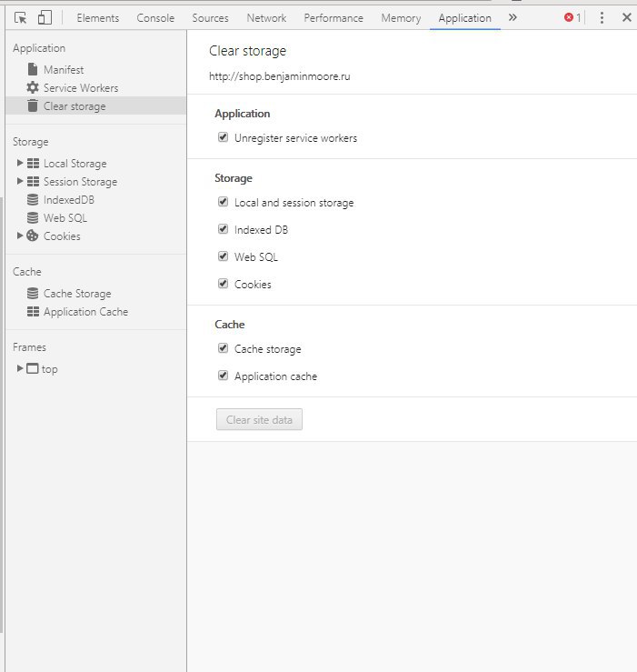Viewport: 637px width, 672px height.
Task: Click the Service Workers gear icon
Action: (33, 88)
